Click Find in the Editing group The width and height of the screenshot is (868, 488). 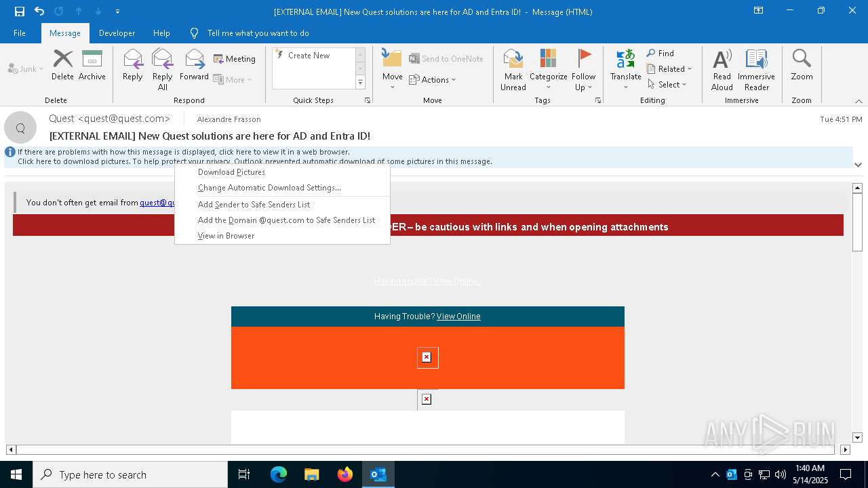[x=660, y=53]
